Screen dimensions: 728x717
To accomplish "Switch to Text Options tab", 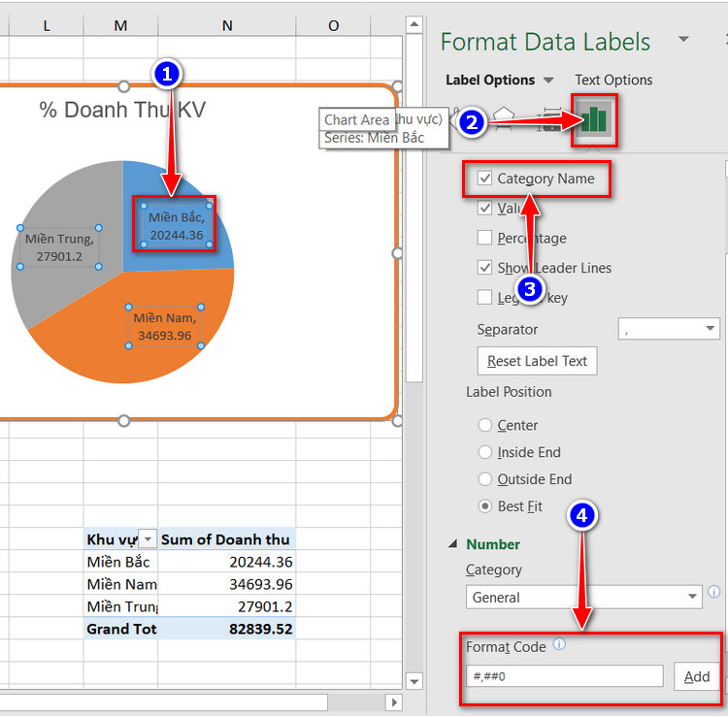I will [x=613, y=81].
